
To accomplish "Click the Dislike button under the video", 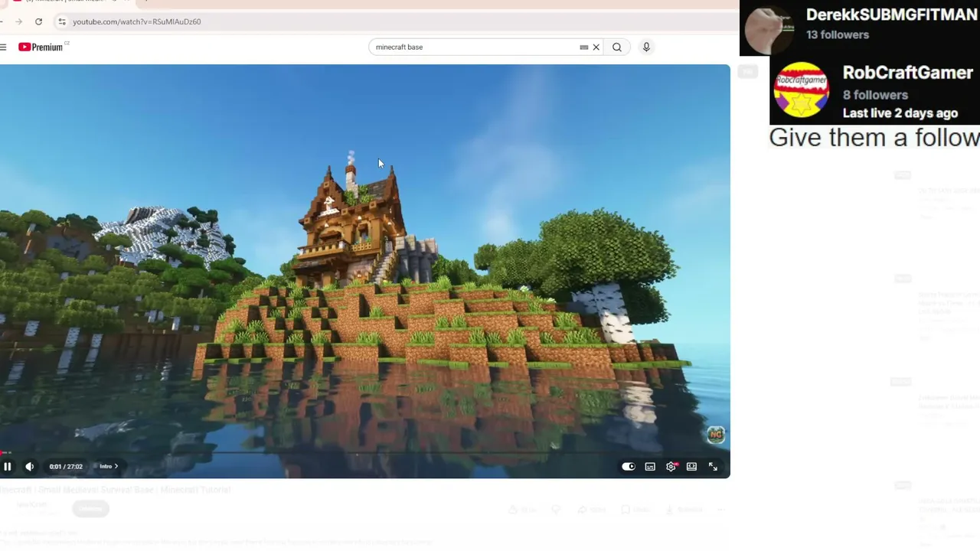I will coord(557,510).
